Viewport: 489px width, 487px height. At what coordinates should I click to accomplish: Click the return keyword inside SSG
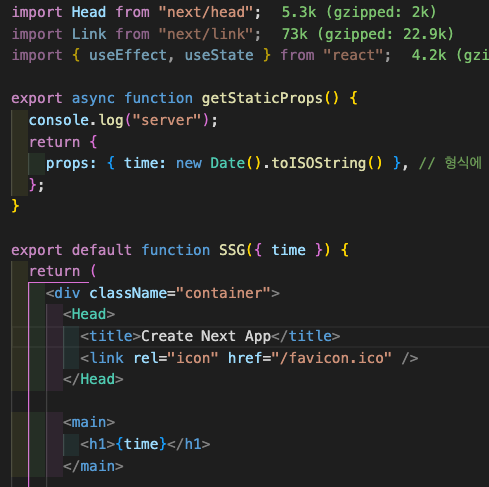54,271
